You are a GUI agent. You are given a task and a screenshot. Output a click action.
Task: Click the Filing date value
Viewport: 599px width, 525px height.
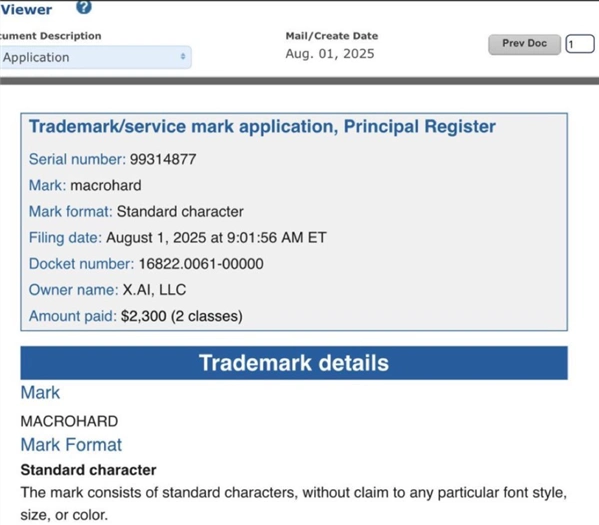pyautogui.click(x=216, y=238)
